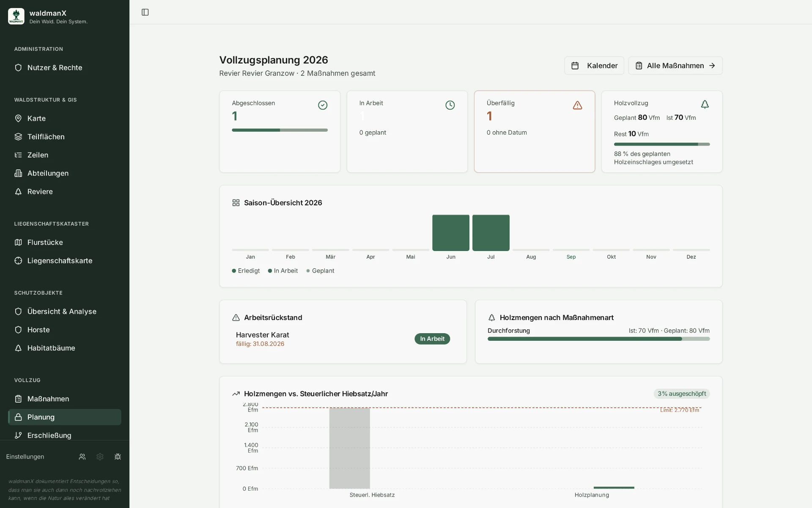
Task: Open Übersicht & Analyse
Action: tap(65, 311)
